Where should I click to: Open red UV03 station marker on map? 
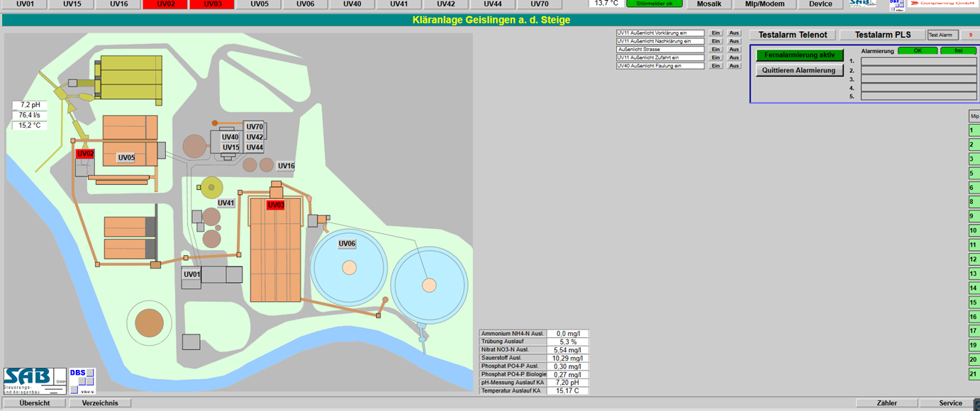click(x=275, y=205)
